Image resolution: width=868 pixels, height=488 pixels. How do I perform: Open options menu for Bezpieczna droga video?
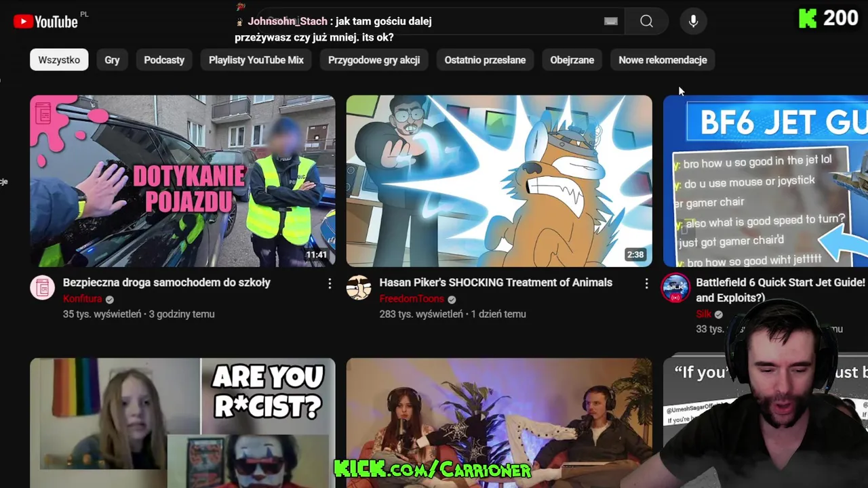[x=330, y=283]
